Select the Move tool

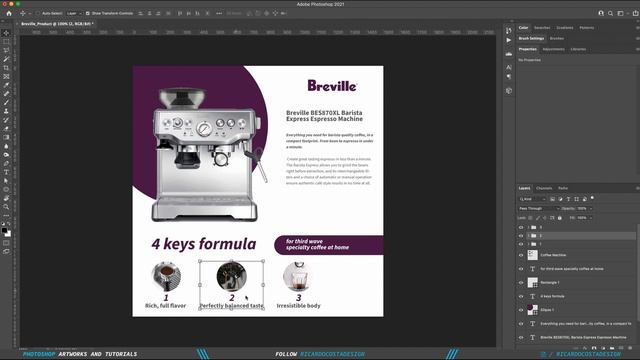[6, 33]
